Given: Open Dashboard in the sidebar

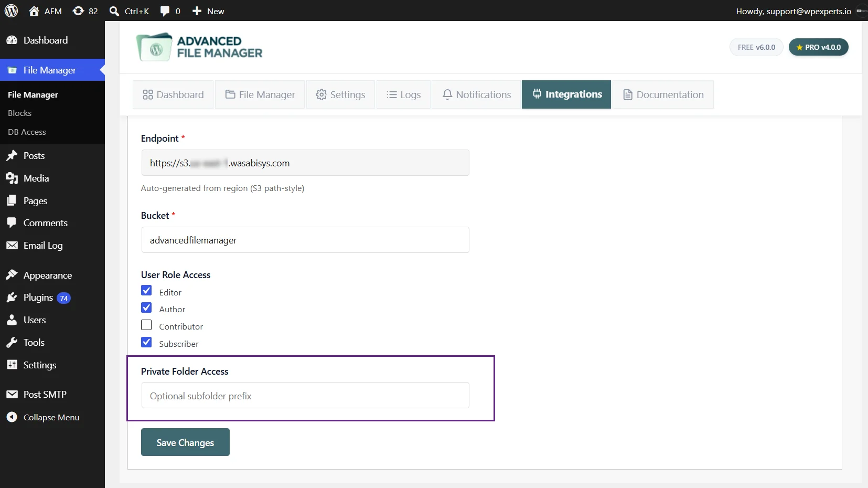Looking at the screenshot, I should pos(52,40).
